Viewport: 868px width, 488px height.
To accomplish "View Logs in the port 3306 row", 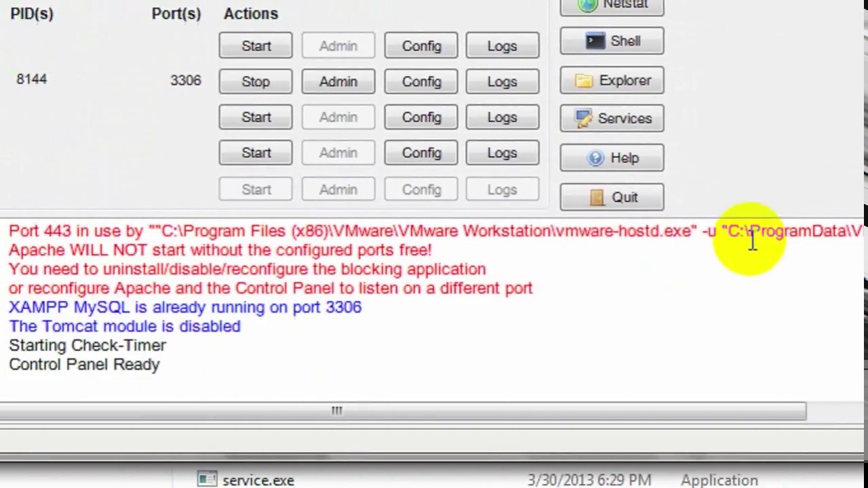I will (502, 81).
